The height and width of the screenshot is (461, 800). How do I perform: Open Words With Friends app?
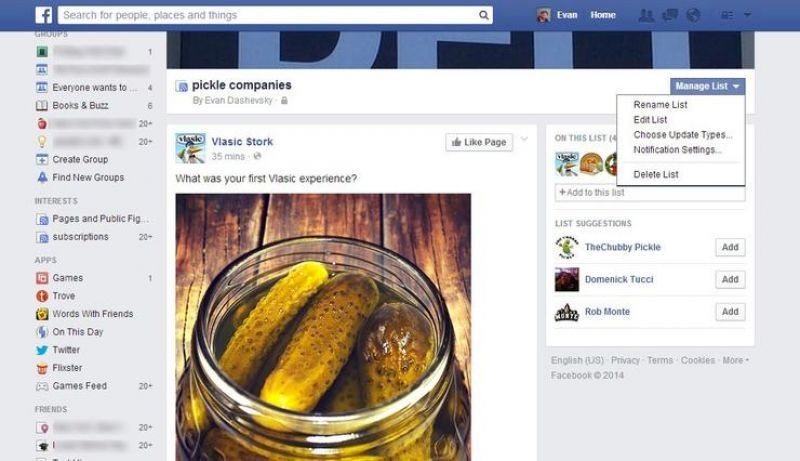[85, 314]
